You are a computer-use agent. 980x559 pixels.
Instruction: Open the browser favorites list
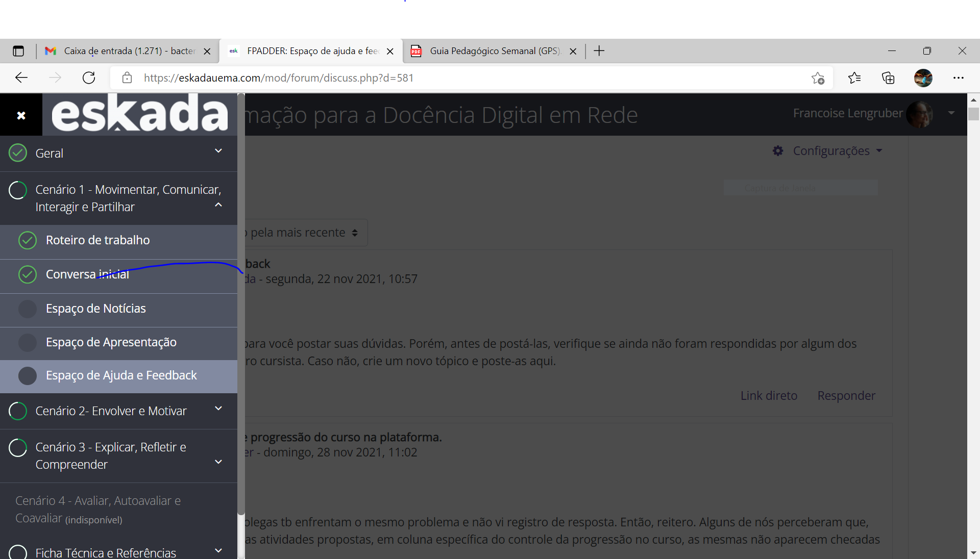point(854,78)
